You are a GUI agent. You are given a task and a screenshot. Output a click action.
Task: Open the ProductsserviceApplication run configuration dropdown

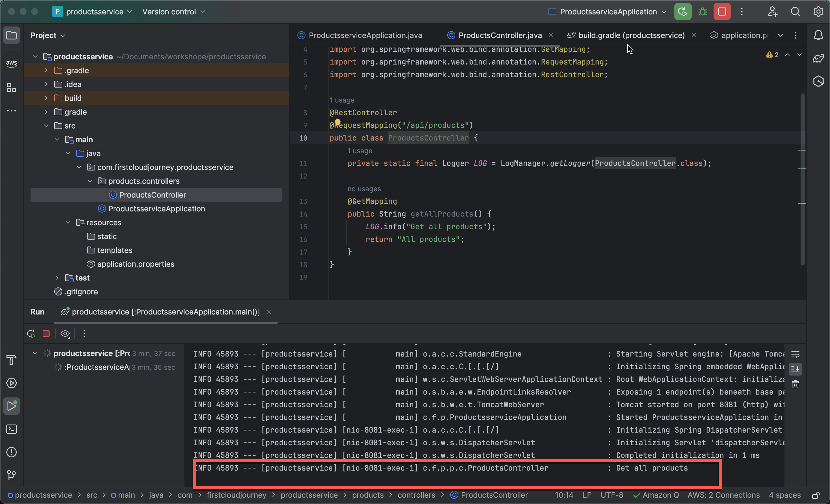coord(607,12)
